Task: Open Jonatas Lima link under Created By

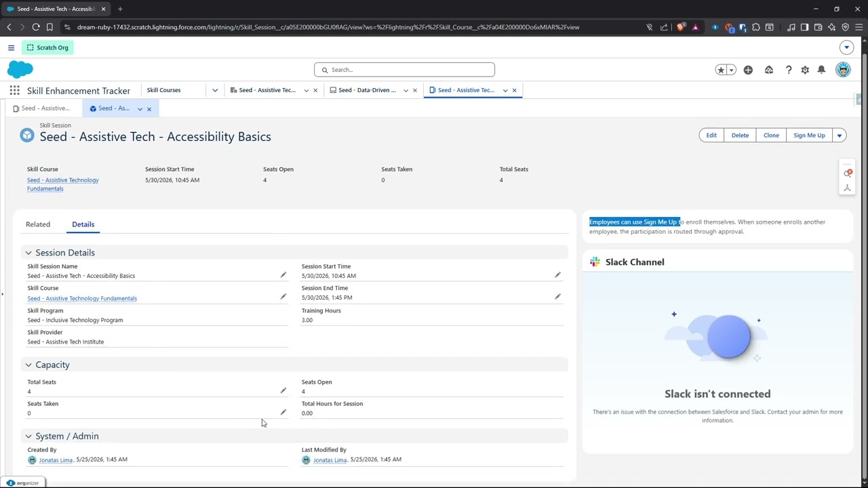Action: coord(56,460)
